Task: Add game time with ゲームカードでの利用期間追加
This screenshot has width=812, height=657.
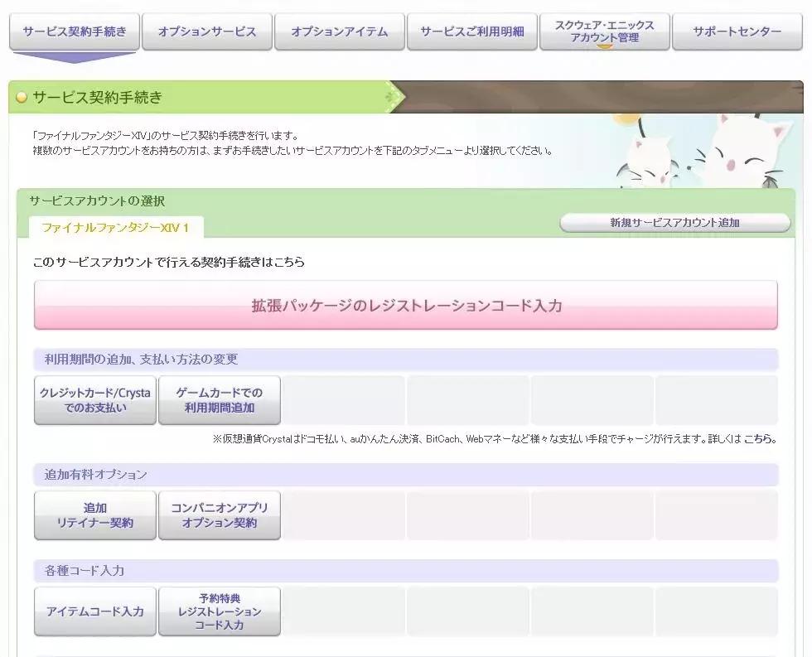Action: (x=220, y=399)
